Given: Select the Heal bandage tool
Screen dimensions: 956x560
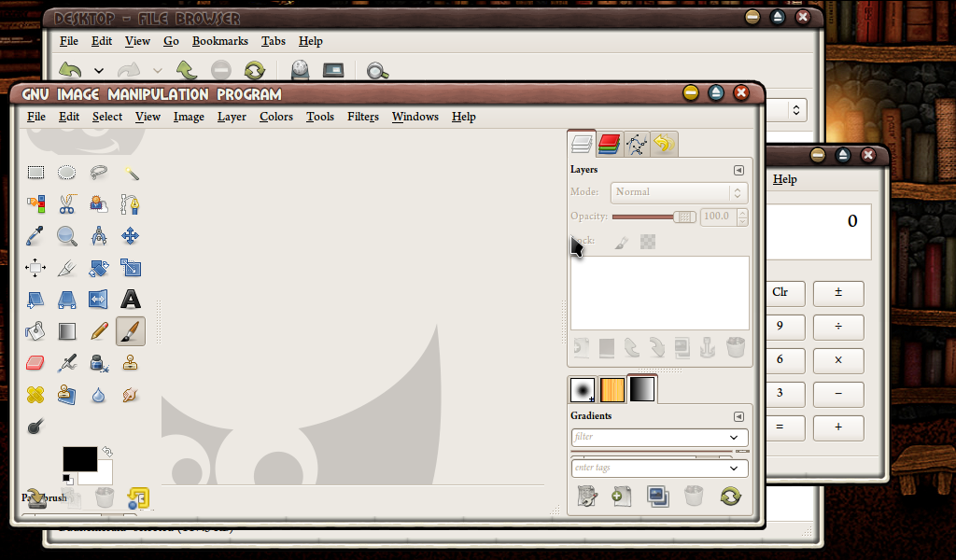Looking at the screenshot, I should pos(35,395).
